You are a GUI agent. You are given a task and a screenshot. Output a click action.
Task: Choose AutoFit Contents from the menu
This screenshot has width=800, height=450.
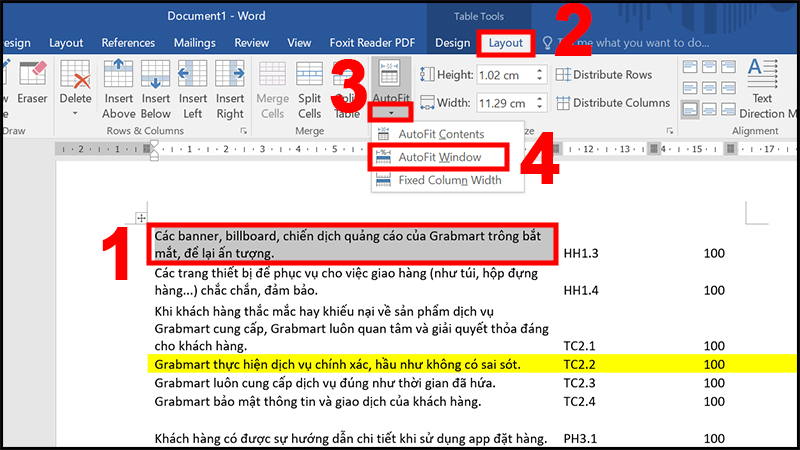440,134
